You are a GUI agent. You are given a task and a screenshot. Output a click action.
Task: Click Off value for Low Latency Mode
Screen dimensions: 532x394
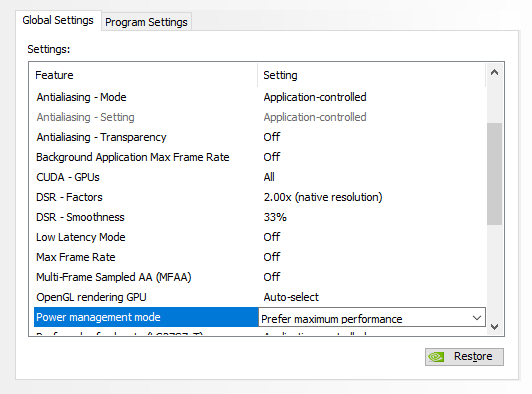[x=272, y=238]
